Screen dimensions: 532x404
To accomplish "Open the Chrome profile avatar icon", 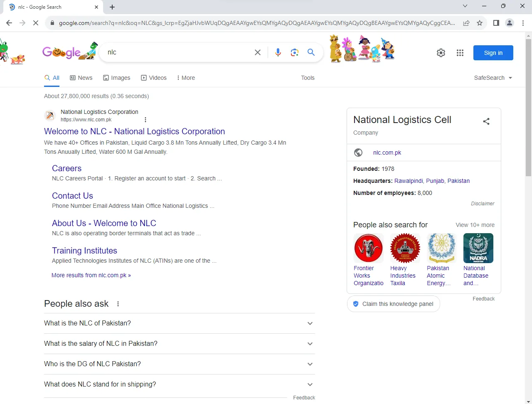I will (510, 23).
